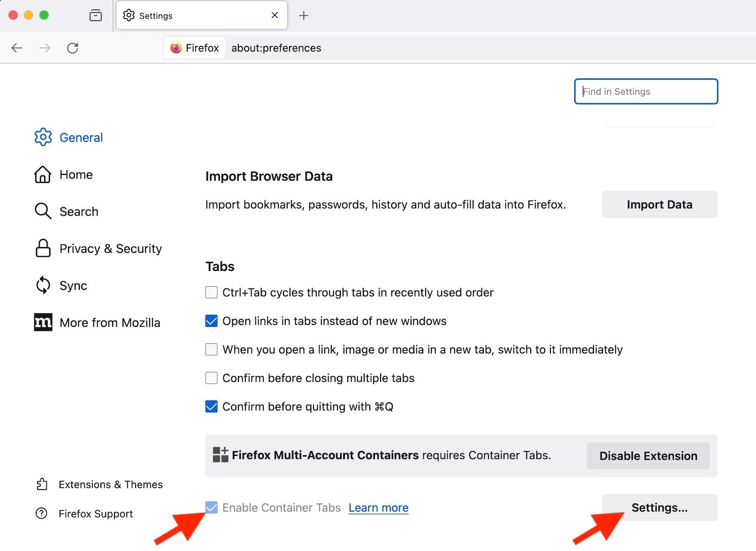Image resolution: width=756 pixels, height=551 pixels.
Task: Open Privacy & Security via lock icon
Action: [43, 249]
